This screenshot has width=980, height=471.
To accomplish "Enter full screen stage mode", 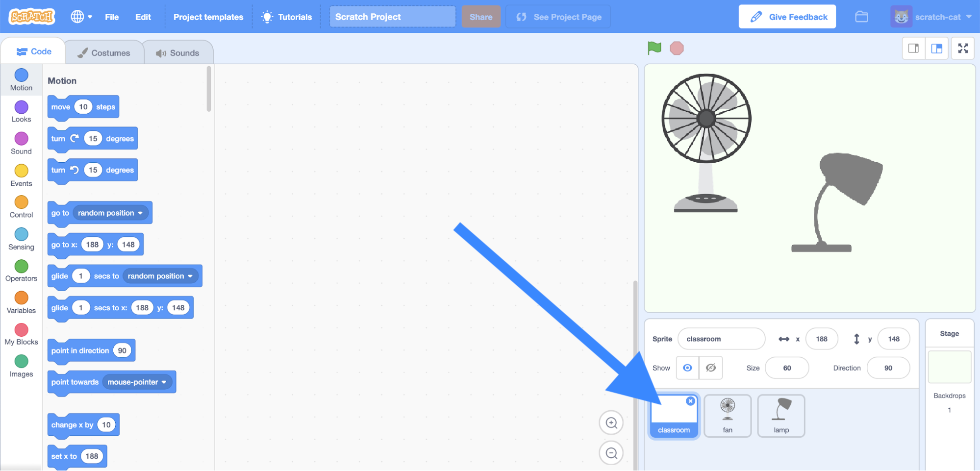I will [962, 48].
